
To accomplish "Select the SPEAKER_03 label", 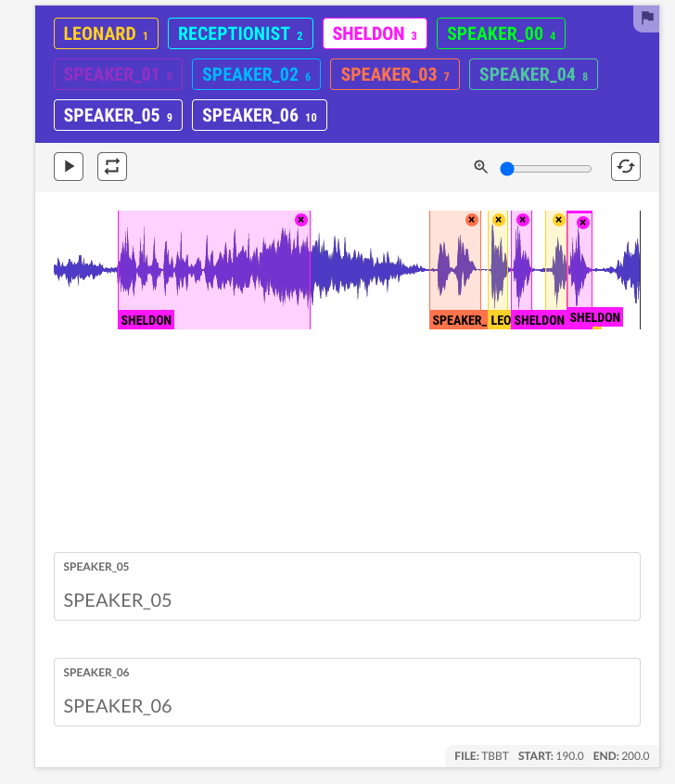I will click(395, 74).
